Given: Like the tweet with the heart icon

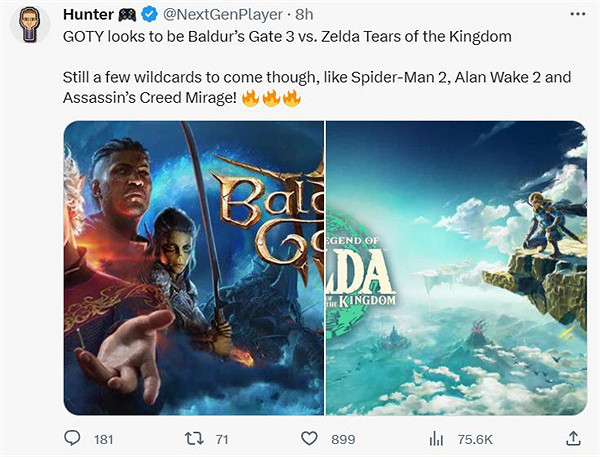Looking at the screenshot, I should click(x=310, y=437).
